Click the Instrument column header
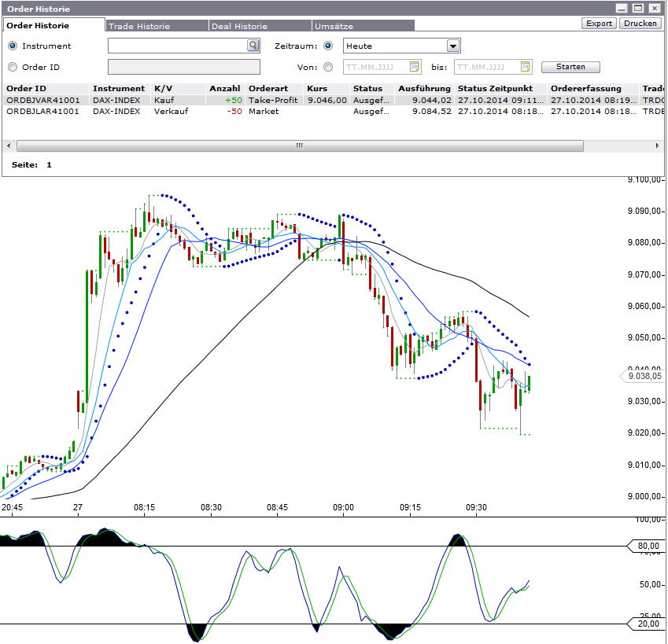 click(x=119, y=89)
